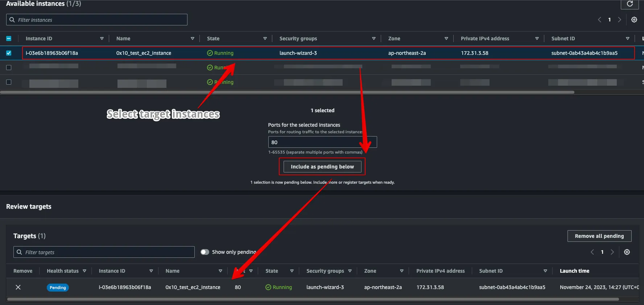
Task: Sort Targets by Health status column
Action: click(x=84, y=271)
